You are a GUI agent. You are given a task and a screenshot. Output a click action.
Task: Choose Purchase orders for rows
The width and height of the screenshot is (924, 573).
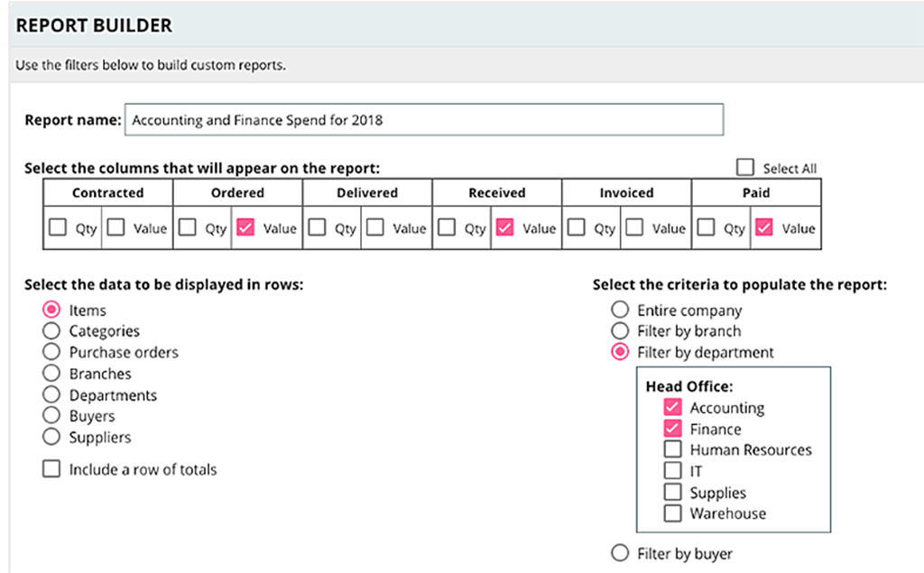pyautogui.click(x=51, y=352)
